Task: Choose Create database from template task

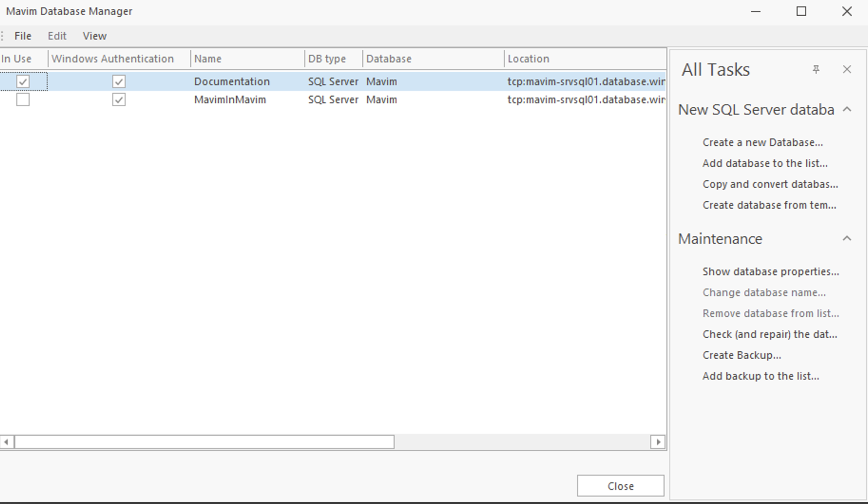Action: click(x=769, y=205)
